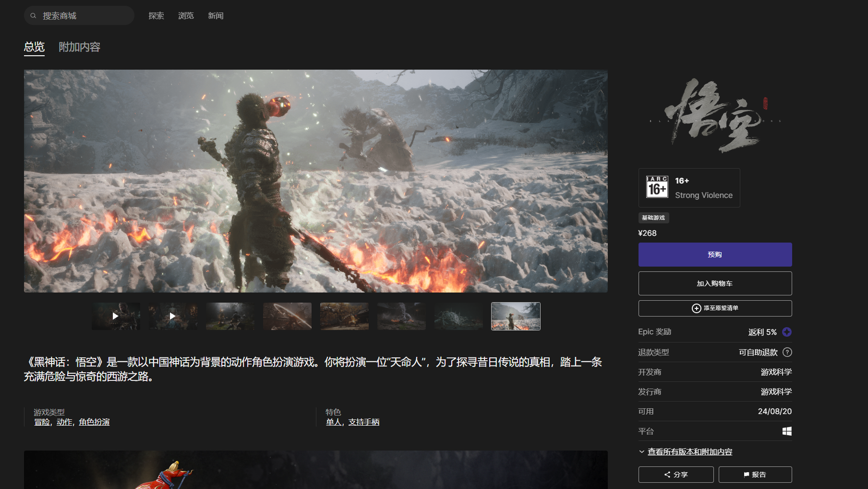Click the 悟空 game logo
868x489 pixels.
point(715,115)
